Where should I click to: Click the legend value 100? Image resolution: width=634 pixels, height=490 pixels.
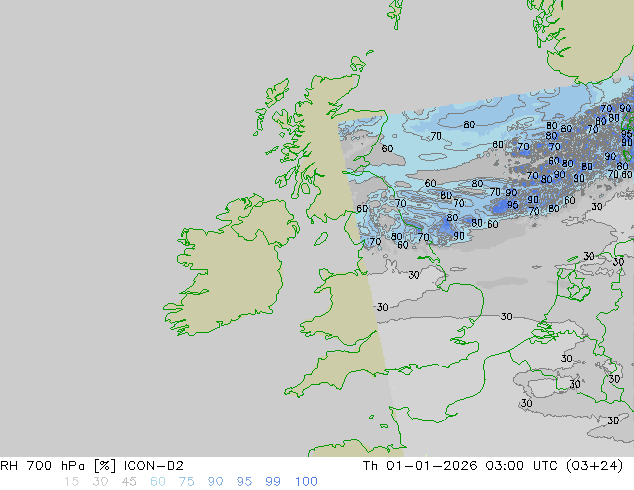[x=306, y=482]
